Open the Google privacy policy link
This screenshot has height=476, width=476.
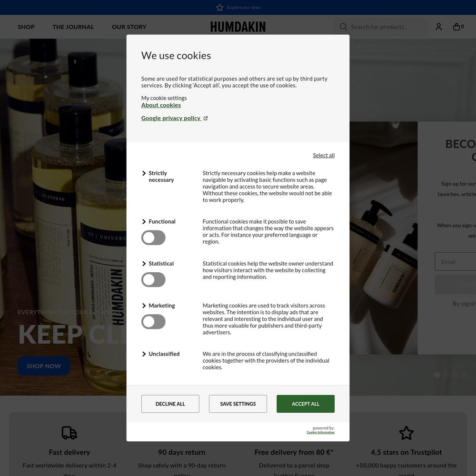171,118
